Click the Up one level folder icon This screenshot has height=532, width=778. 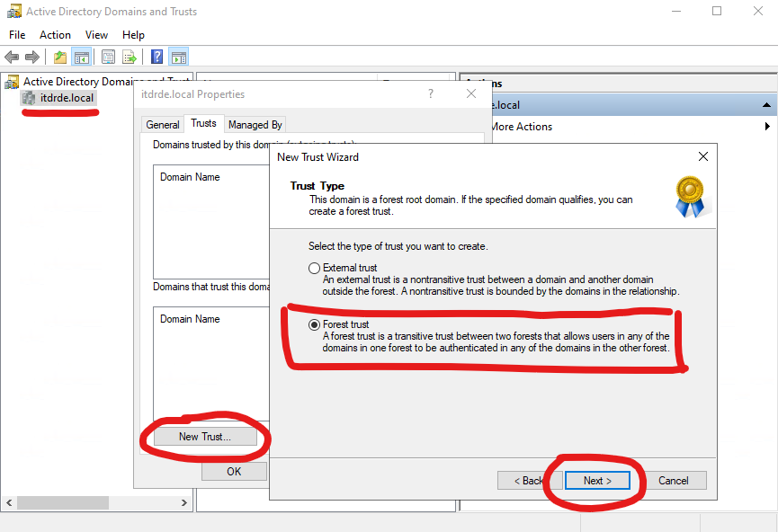click(x=60, y=57)
